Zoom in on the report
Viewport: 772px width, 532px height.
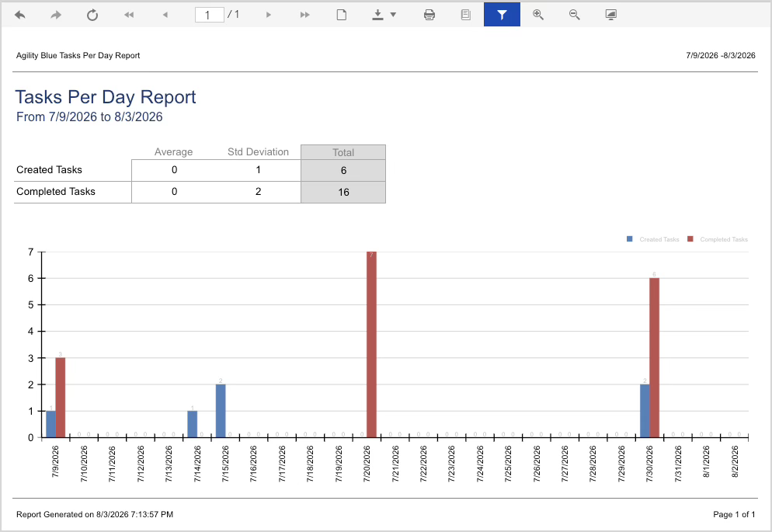pos(538,15)
